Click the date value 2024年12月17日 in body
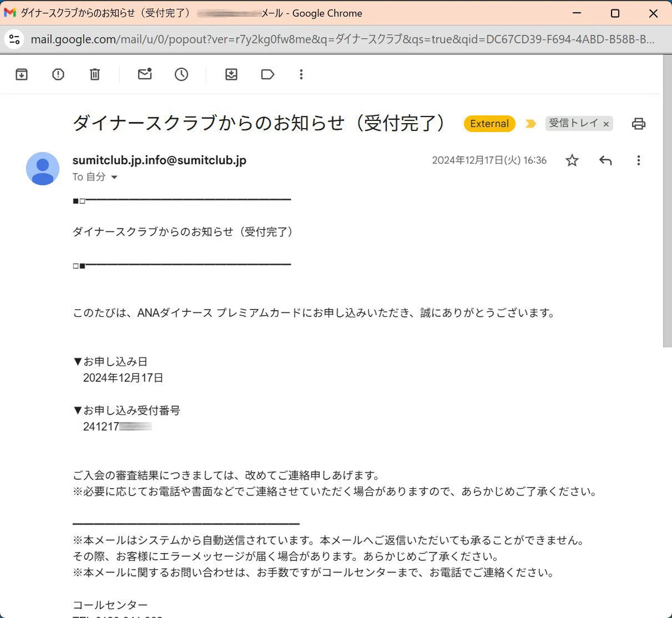Viewport: 672px width, 618px height. (x=123, y=378)
